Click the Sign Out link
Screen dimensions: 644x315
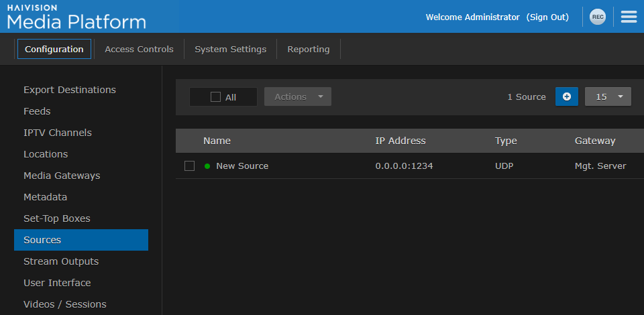547,17
